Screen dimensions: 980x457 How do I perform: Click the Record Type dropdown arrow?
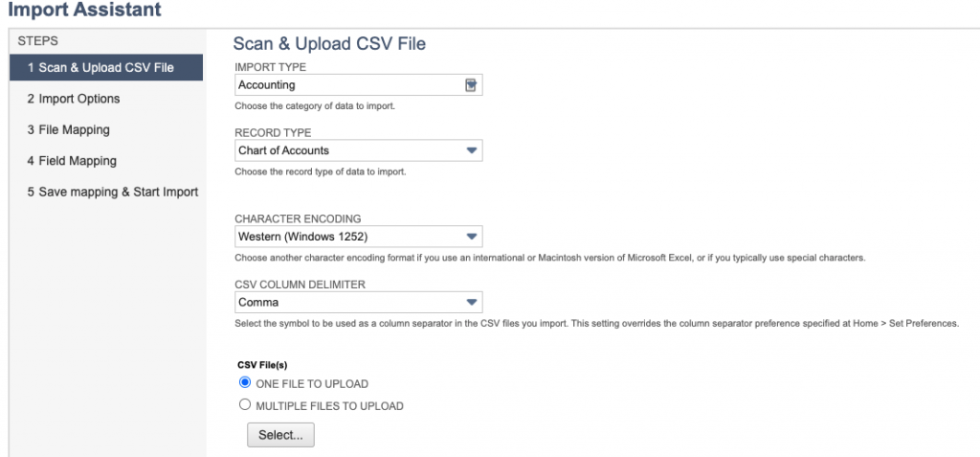pos(472,150)
